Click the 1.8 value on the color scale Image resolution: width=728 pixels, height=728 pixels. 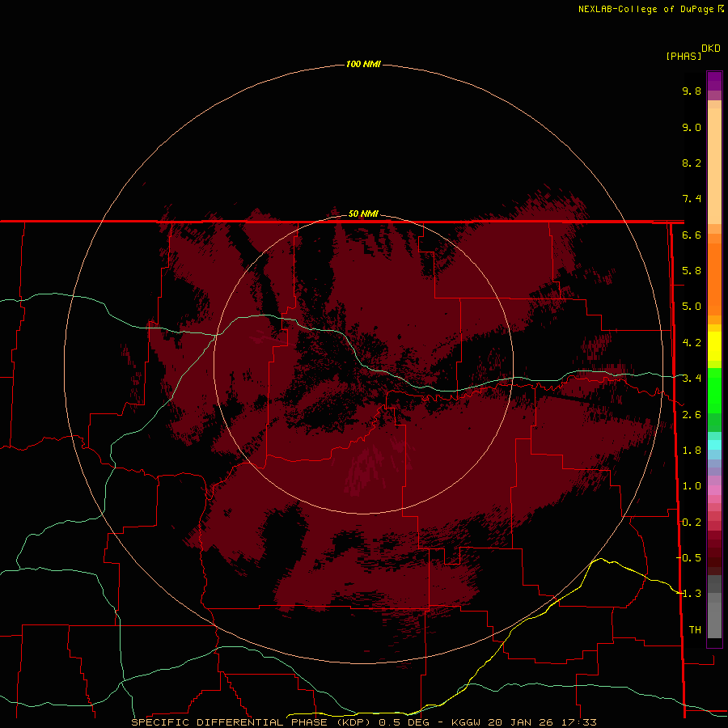[x=692, y=451]
